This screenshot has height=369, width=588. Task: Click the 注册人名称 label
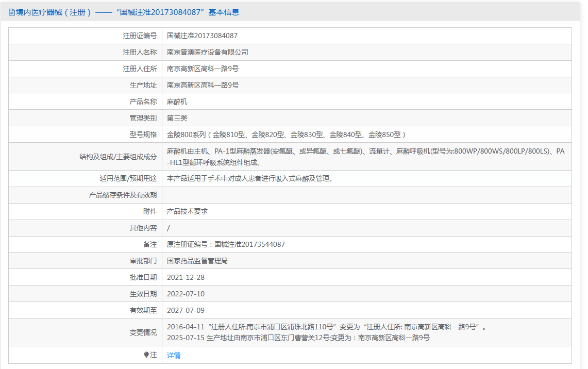(140, 52)
